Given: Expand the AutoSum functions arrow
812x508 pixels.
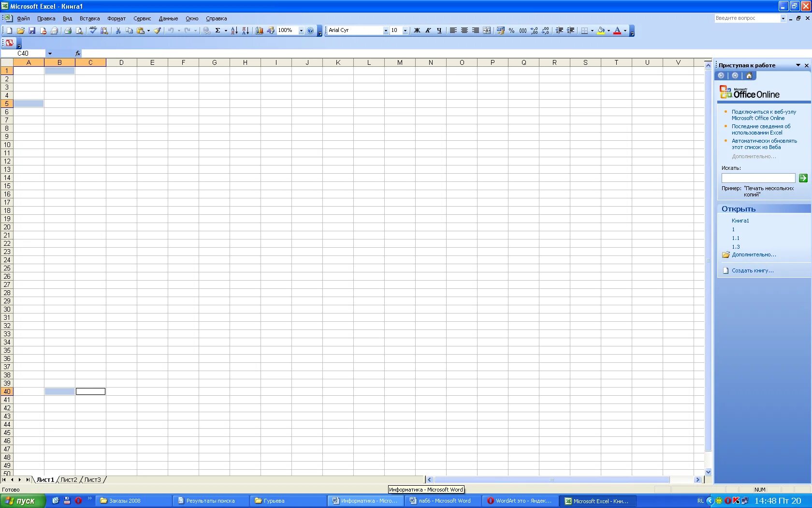Looking at the screenshot, I should click(226, 30).
